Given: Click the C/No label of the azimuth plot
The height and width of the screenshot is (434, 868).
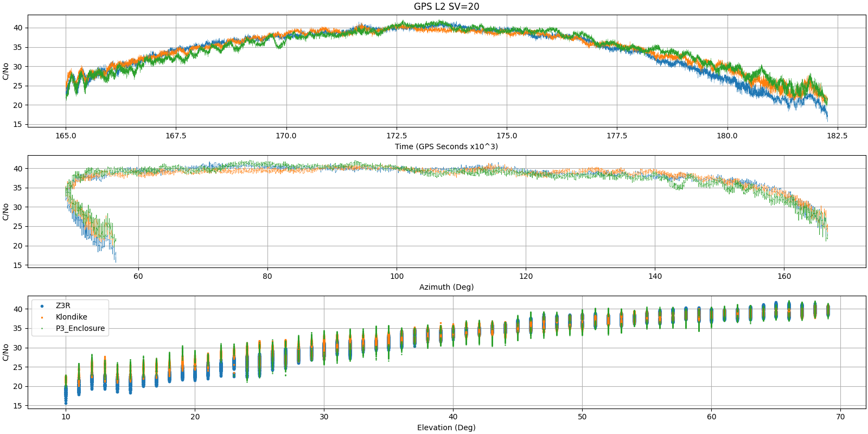Looking at the screenshot, I should pyautogui.click(x=6, y=212).
